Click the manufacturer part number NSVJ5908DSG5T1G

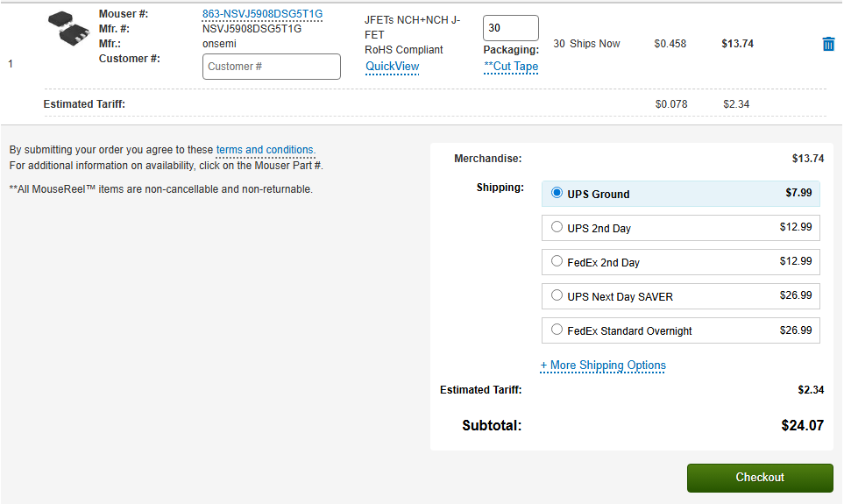pos(252,29)
